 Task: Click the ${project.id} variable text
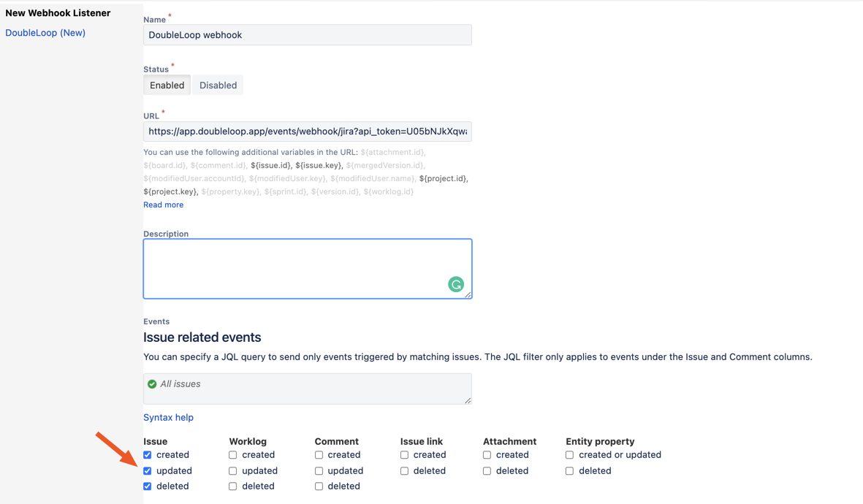[444, 179]
